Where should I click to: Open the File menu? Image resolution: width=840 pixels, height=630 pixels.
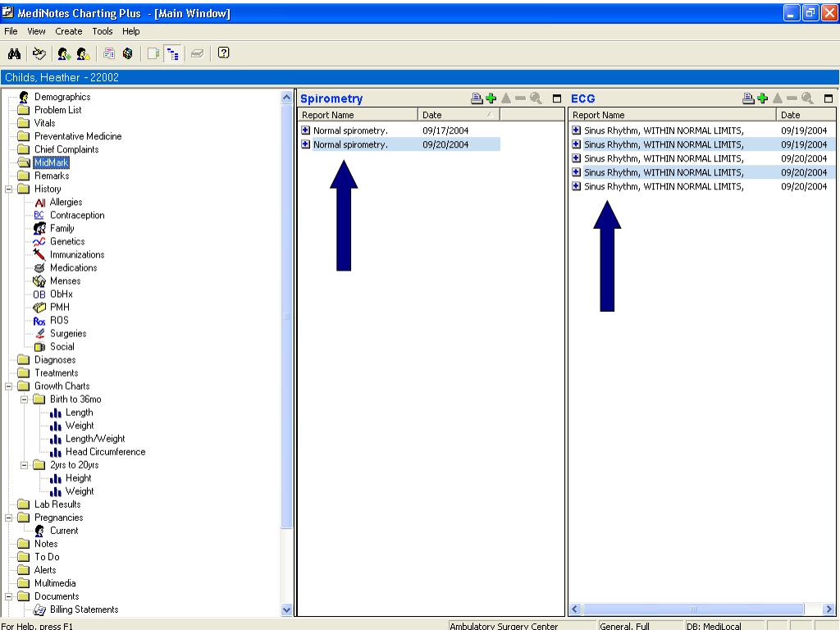11,31
